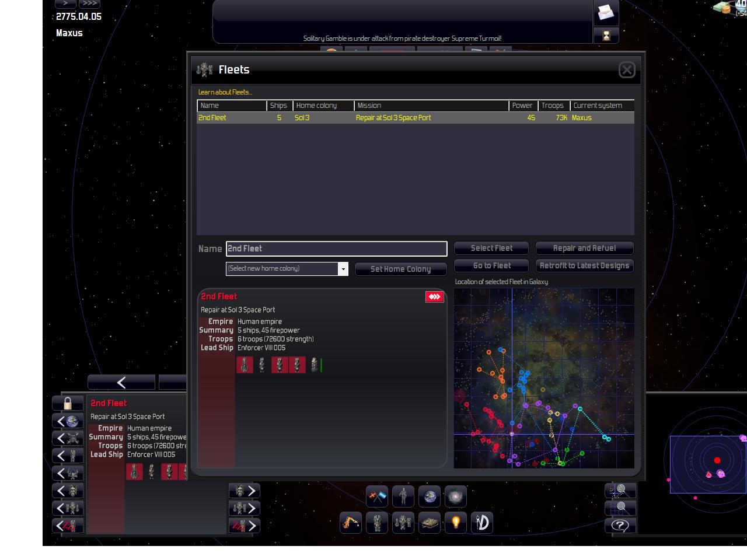The height and width of the screenshot is (560, 747).
Task: Click the date 2775.04.05 display
Action: (x=79, y=16)
